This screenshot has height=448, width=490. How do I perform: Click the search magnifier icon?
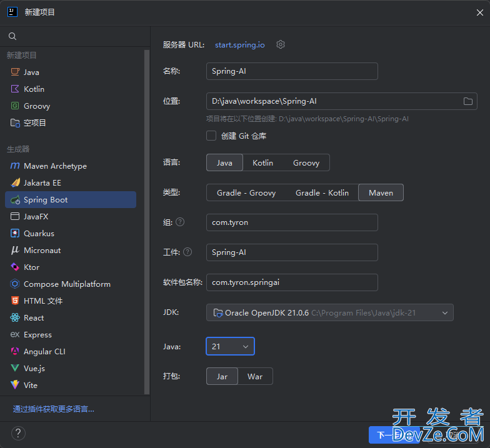coord(12,36)
